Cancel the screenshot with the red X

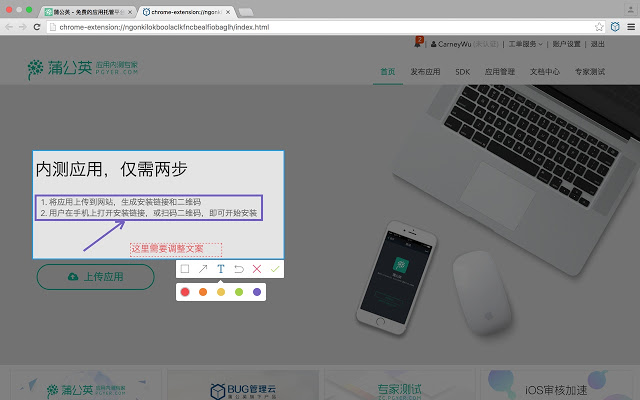(257, 269)
